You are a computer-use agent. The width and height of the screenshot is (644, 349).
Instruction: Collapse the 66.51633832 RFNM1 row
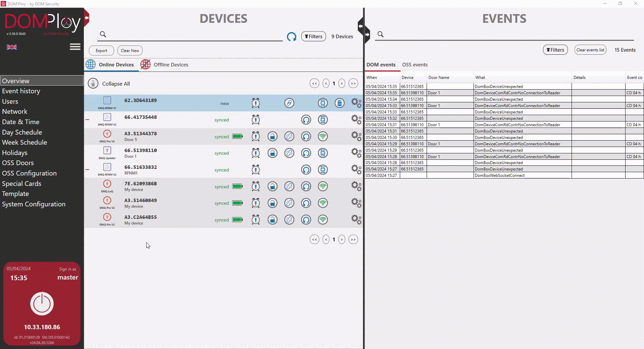click(87, 169)
